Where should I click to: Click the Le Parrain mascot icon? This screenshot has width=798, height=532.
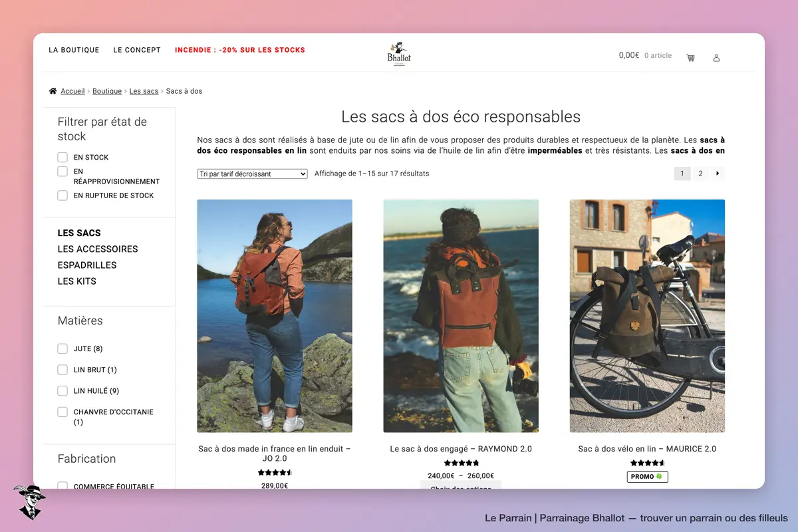click(29, 502)
